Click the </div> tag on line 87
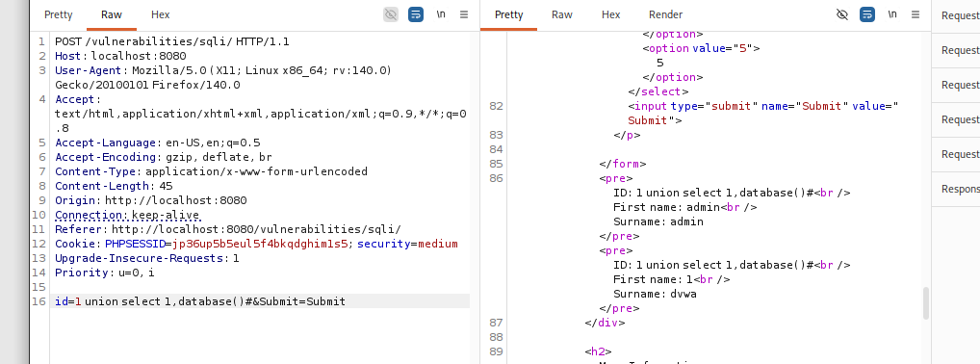 [605, 323]
